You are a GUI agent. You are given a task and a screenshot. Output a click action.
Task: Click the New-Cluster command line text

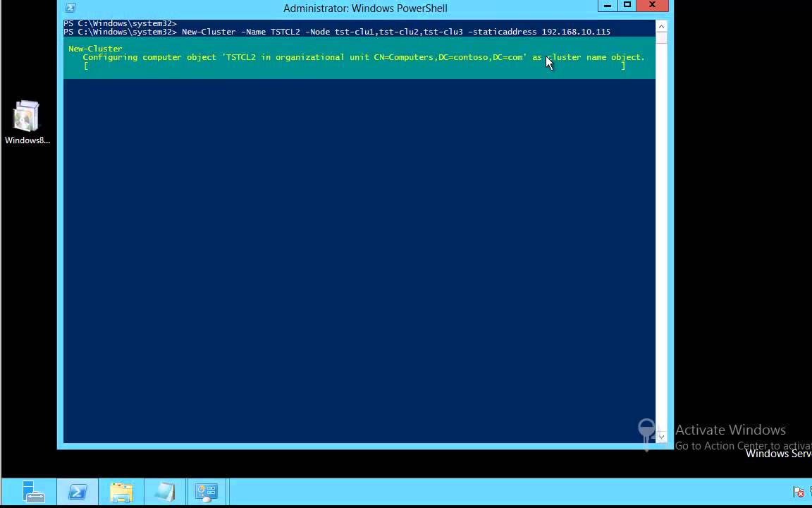pyautogui.click(x=395, y=32)
